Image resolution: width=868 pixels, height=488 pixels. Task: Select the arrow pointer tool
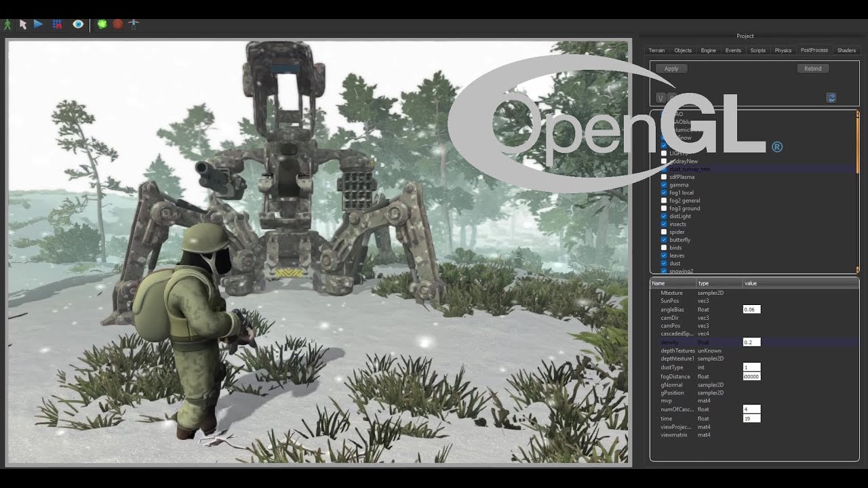tap(23, 24)
